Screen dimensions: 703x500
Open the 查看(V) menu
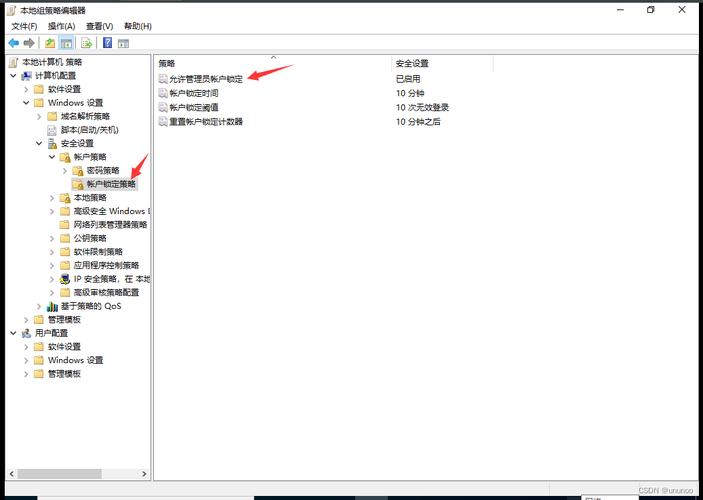[100, 26]
